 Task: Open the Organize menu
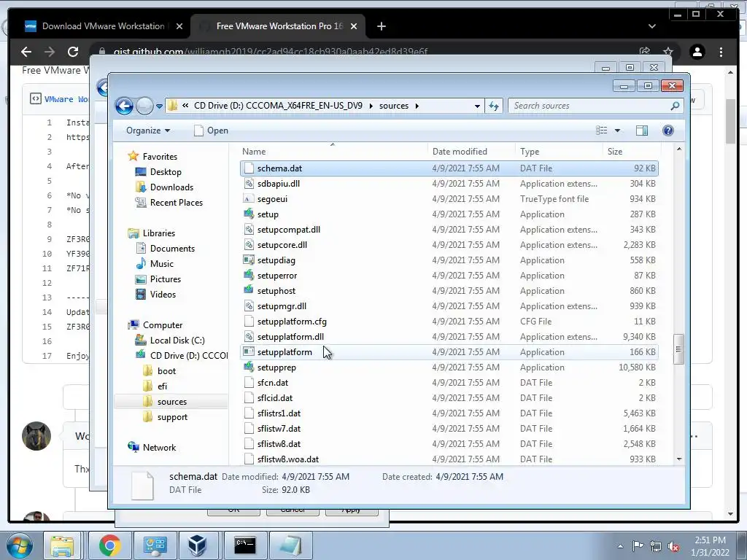(147, 131)
